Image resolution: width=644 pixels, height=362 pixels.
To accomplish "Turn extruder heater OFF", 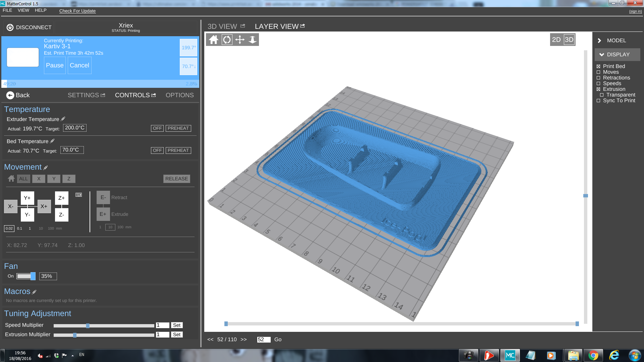I will point(157,128).
